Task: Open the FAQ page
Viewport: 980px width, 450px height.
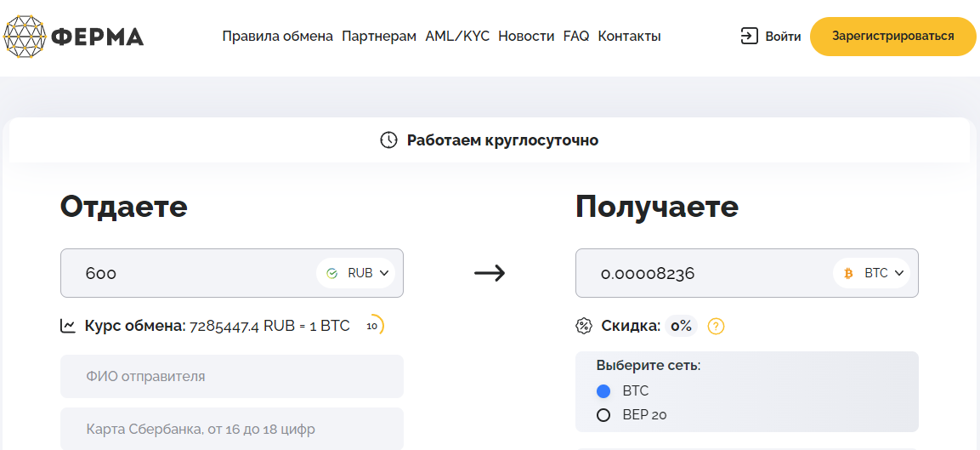Action: pos(576,37)
